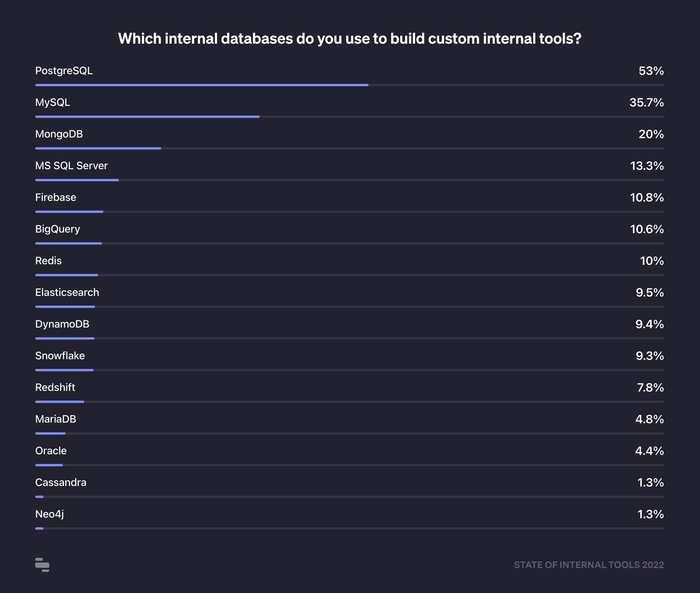Viewport: 700px width, 593px height.
Task: Select the MariaDB label
Action: click(55, 419)
